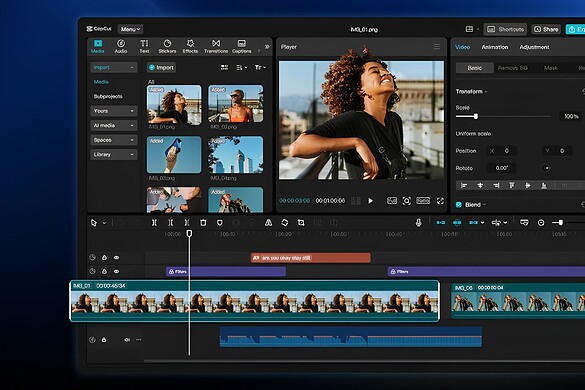Image resolution: width=585 pixels, height=390 pixels.
Task: Click the Ratio button in the player
Action: click(x=423, y=201)
